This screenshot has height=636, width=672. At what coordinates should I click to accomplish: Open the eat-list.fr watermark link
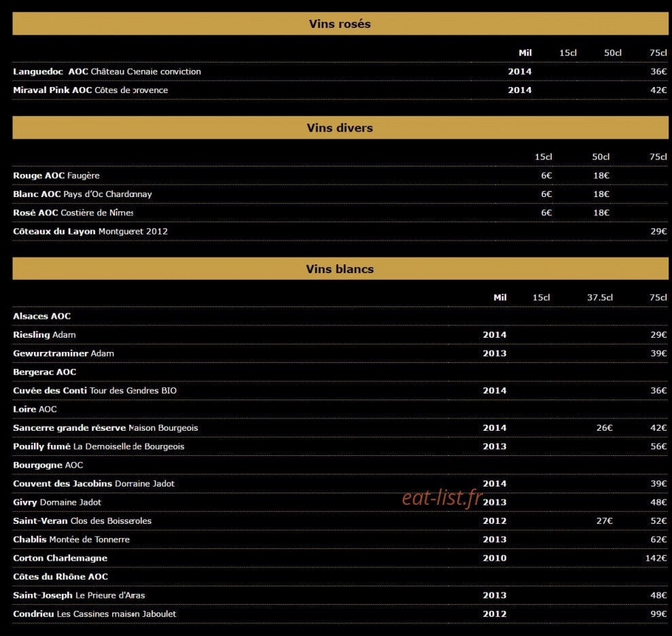pyautogui.click(x=442, y=497)
